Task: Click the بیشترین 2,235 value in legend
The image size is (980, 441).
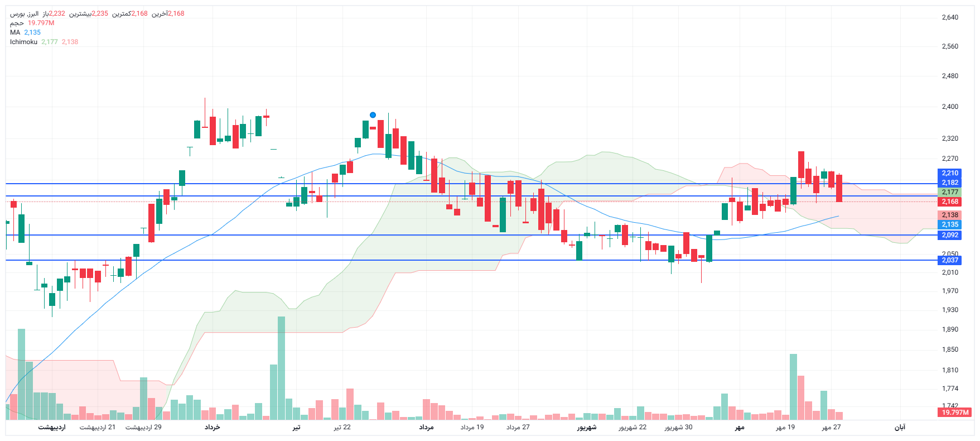Action: click(x=89, y=13)
